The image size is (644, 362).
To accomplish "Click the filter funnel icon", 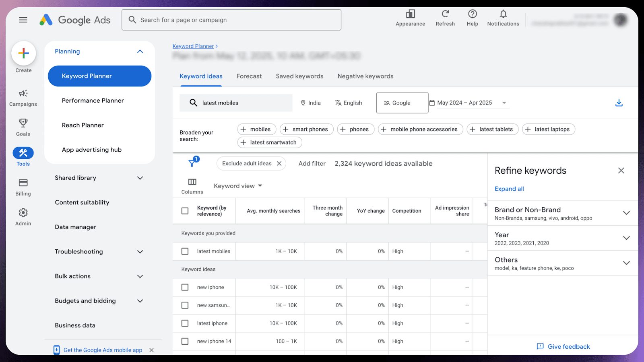I will tap(192, 163).
